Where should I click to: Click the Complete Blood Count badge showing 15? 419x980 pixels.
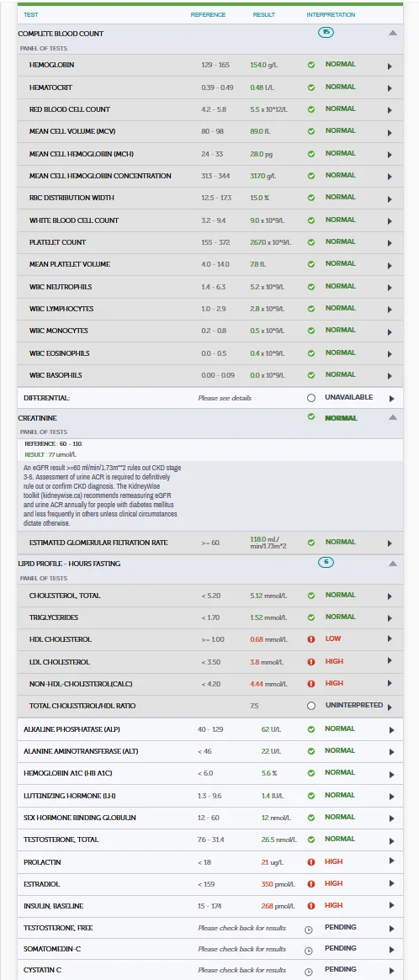[326, 32]
